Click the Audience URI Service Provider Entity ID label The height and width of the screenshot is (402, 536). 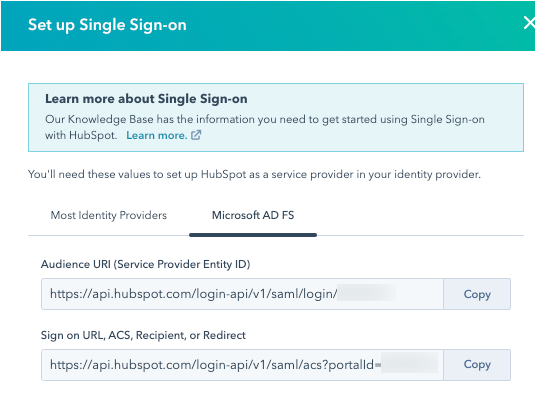(x=146, y=264)
